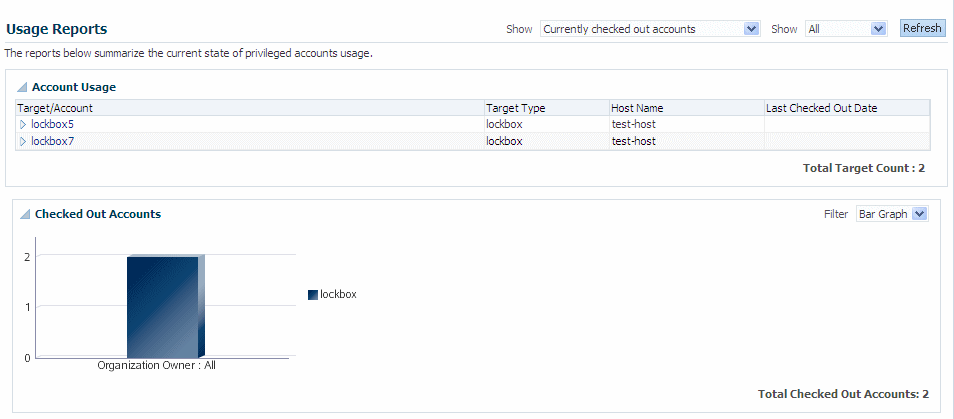The image size is (954, 419).
Task: Sort by Target Type column header
Action: click(x=547, y=108)
